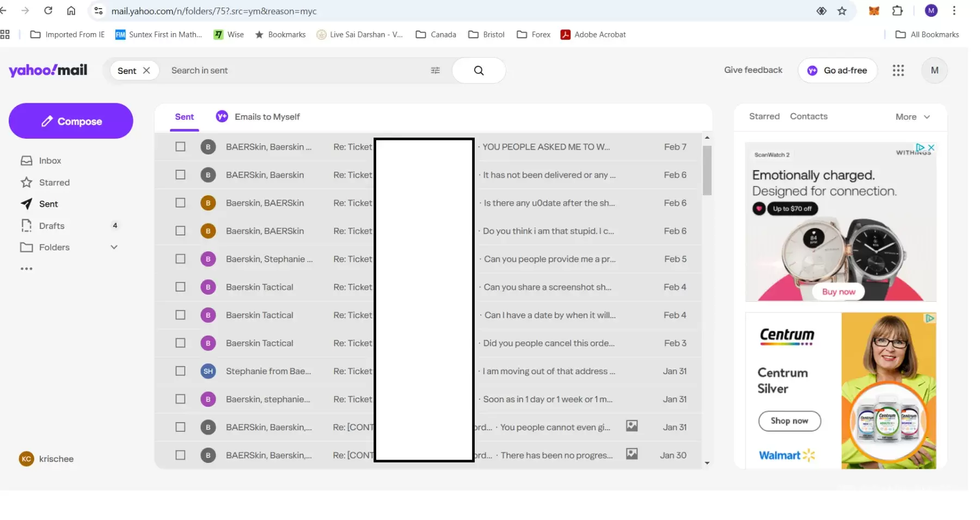Tick checkbox for Stephanie from Bae... email

pos(180,371)
